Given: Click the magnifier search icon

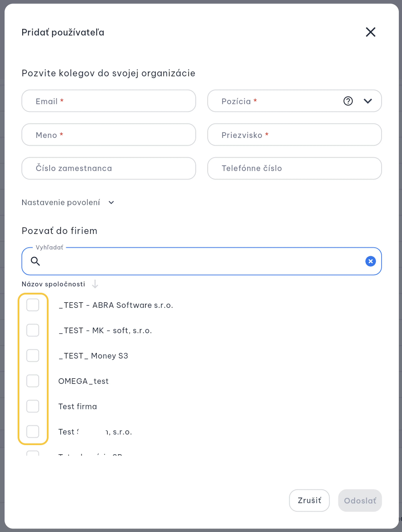Looking at the screenshot, I should 35,261.
